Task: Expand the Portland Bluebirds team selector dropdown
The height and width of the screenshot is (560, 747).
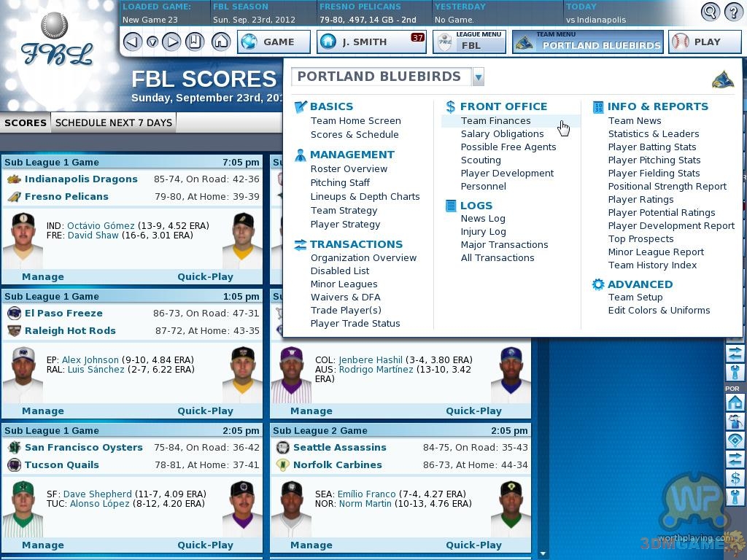Action: point(479,77)
